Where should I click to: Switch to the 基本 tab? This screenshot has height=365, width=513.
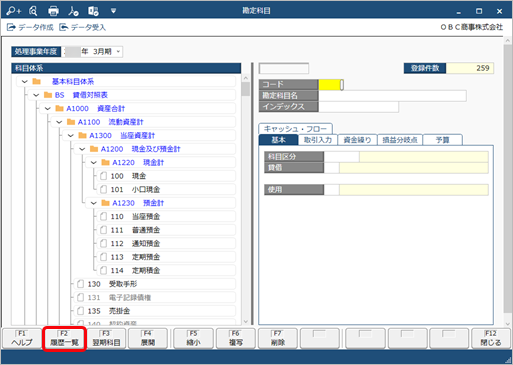pyautogui.click(x=278, y=140)
